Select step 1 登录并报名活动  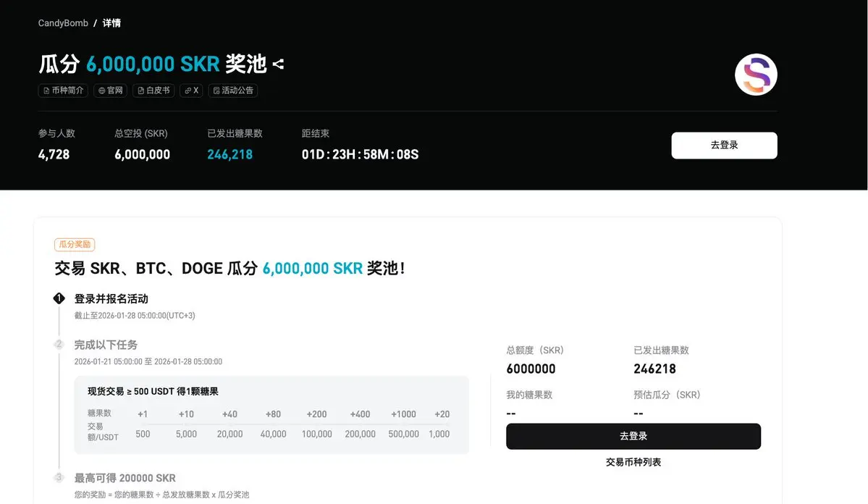tap(111, 299)
